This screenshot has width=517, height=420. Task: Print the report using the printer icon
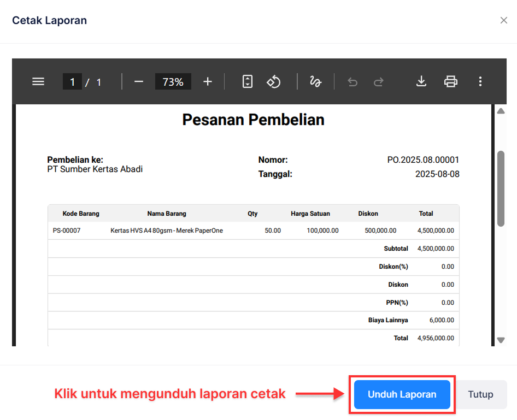(450, 81)
